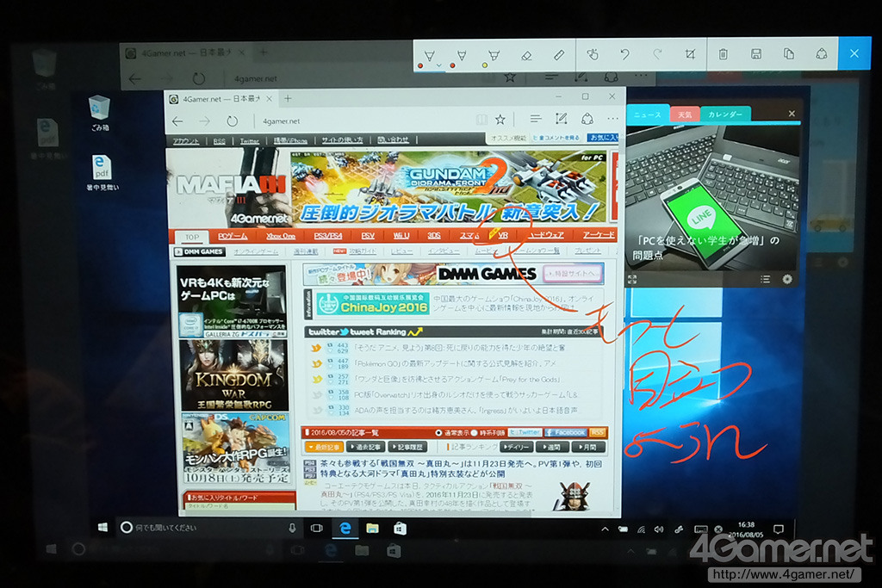Image resolution: width=882 pixels, height=588 pixels.
Task: Select the yellow highlighter tool
Action: [494, 54]
